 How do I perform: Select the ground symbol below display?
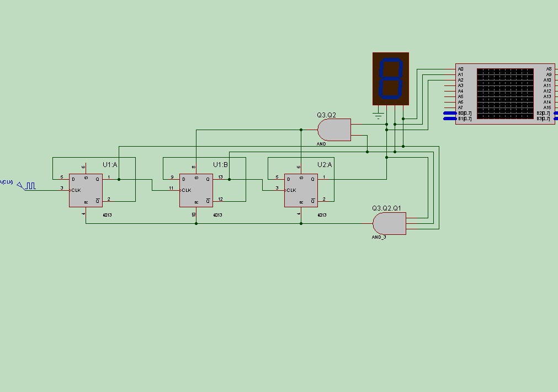pos(378,115)
